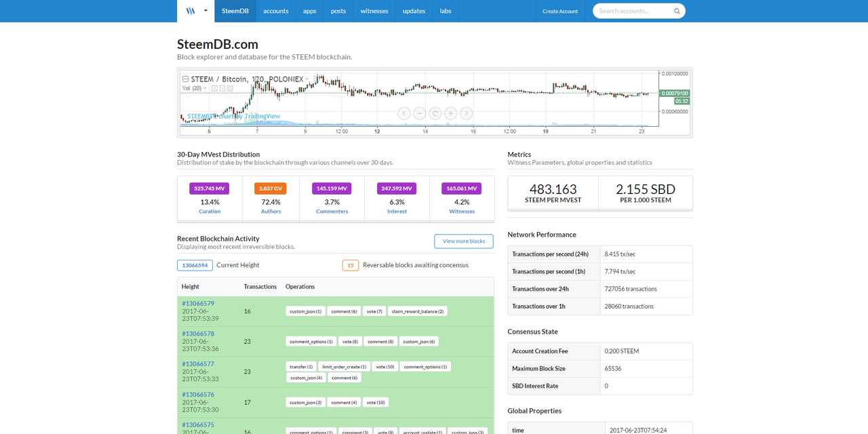Open the SteemDB home tab
Image resolution: width=868 pixels, height=434 pixels.
(235, 11)
